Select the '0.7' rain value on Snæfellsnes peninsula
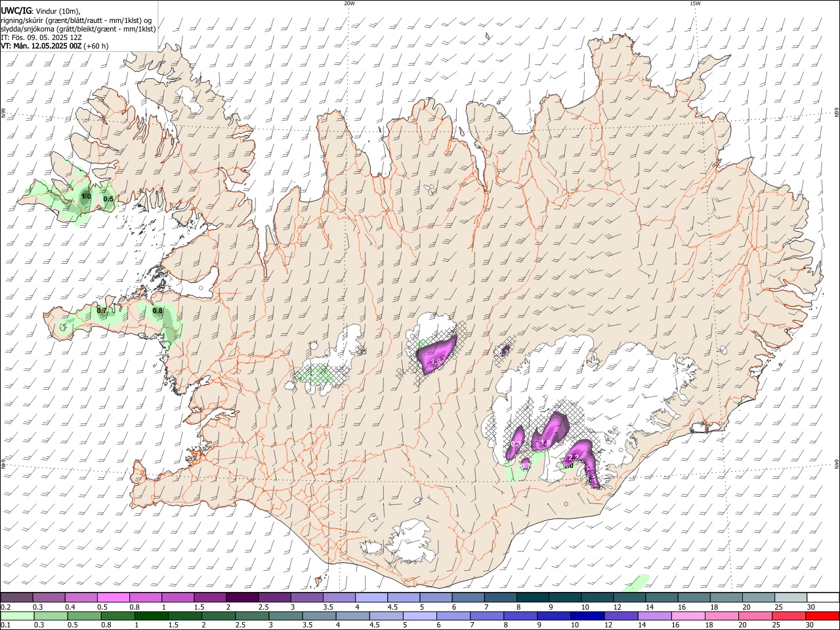 pos(102,310)
